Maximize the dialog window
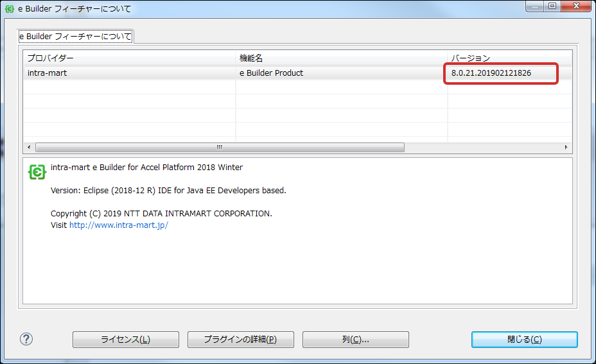Screen dimensions: 596x364 coord(552,6)
